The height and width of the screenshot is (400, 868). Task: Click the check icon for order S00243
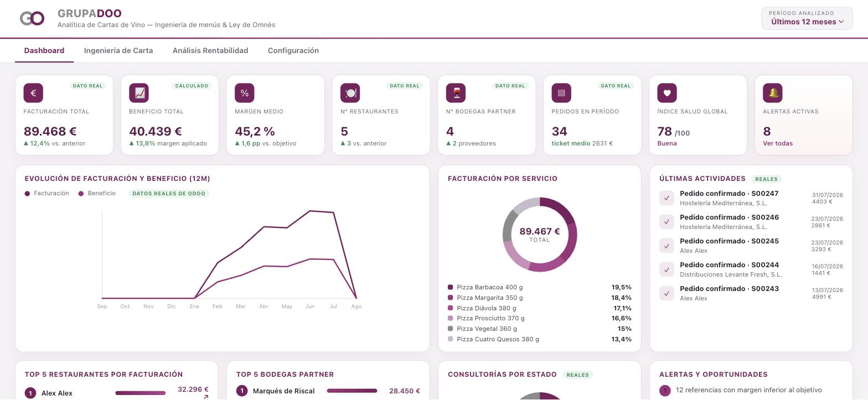pyautogui.click(x=666, y=293)
